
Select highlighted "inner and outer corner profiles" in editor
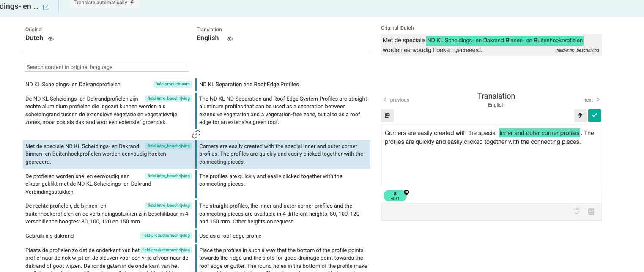pos(539,133)
